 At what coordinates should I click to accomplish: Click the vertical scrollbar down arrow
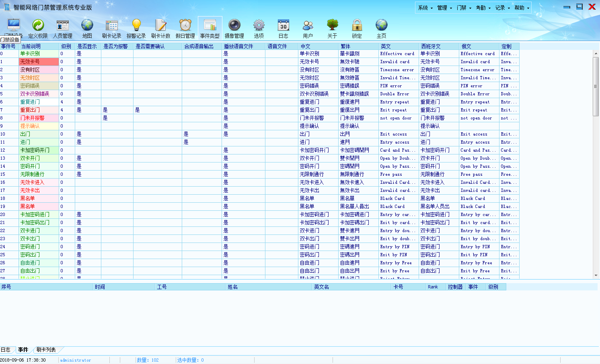click(596, 276)
